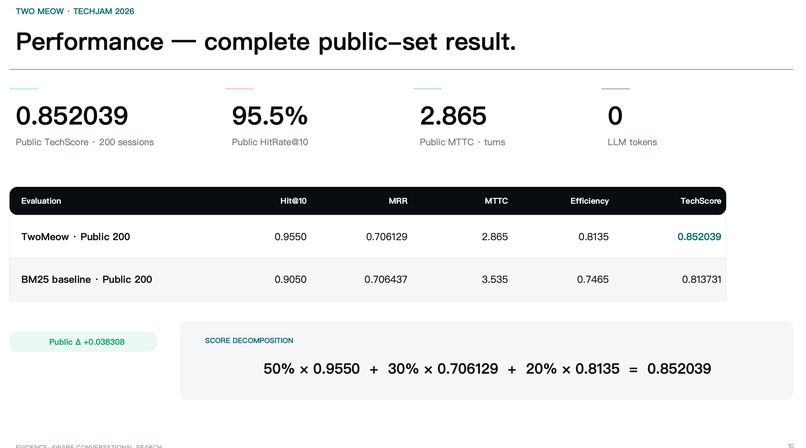Click the 3.535 baseline MTTC cell

coord(494,279)
